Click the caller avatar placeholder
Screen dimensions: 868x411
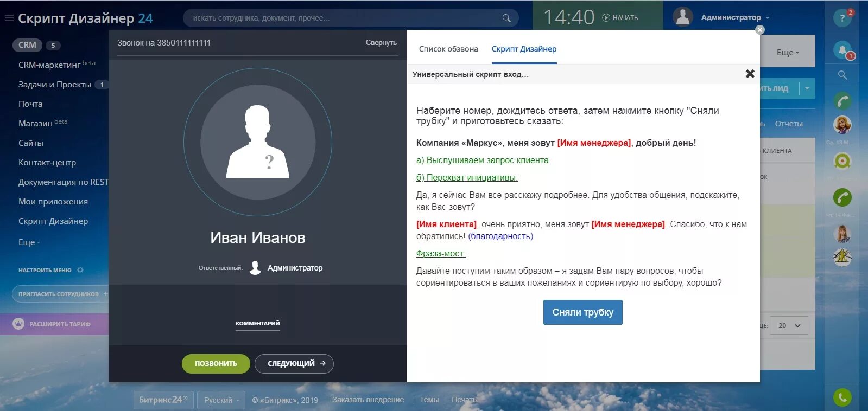point(258,142)
